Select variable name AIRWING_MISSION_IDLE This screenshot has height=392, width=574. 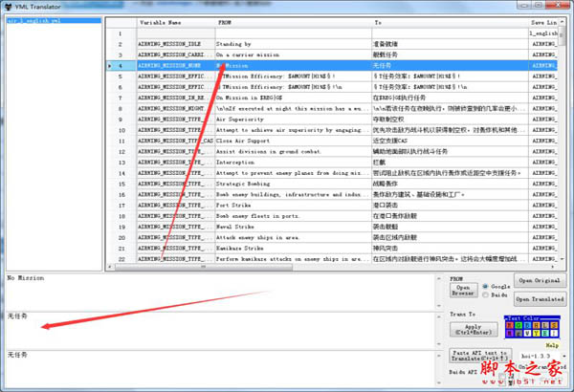(176, 44)
